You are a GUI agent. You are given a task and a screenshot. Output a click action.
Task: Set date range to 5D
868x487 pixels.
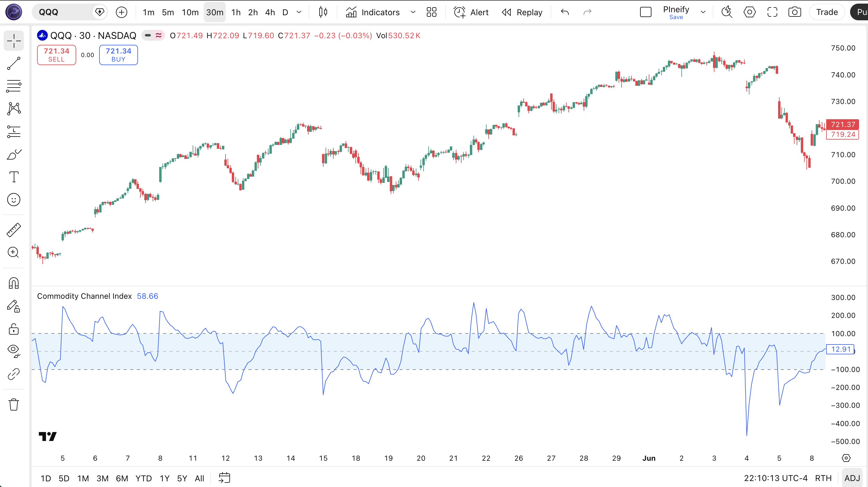pos(64,478)
